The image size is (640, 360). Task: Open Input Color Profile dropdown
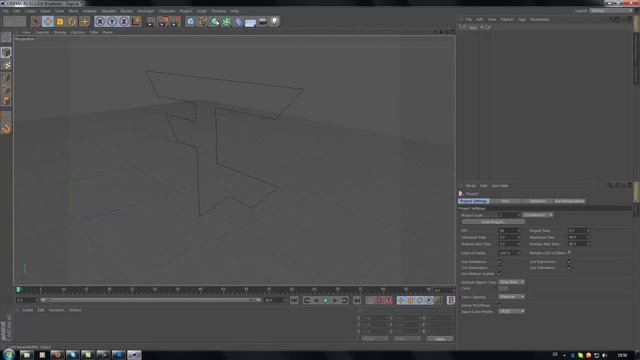coord(511,311)
